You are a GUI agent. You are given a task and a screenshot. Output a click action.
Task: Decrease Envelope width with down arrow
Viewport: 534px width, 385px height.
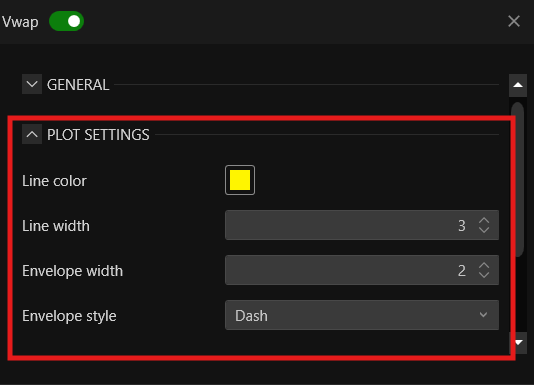tap(484, 275)
